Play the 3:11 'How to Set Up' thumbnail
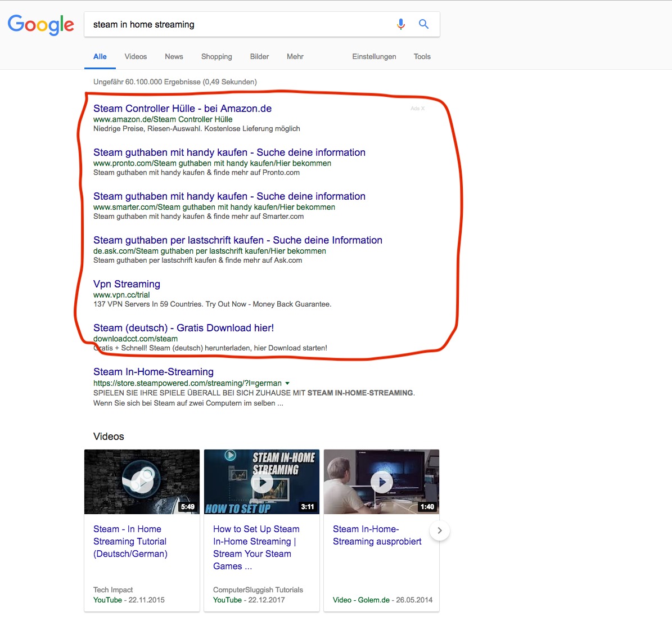This screenshot has height=625, width=672. (262, 482)
